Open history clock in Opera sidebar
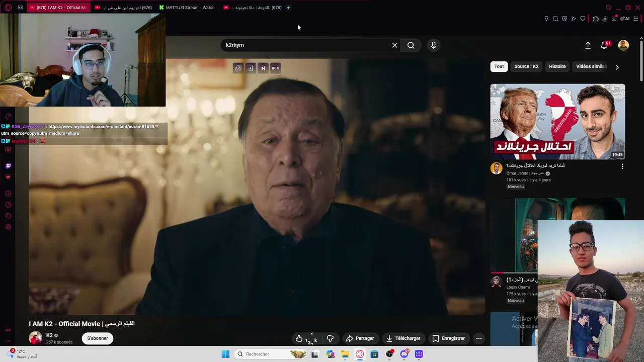 [x=8, y=205]
